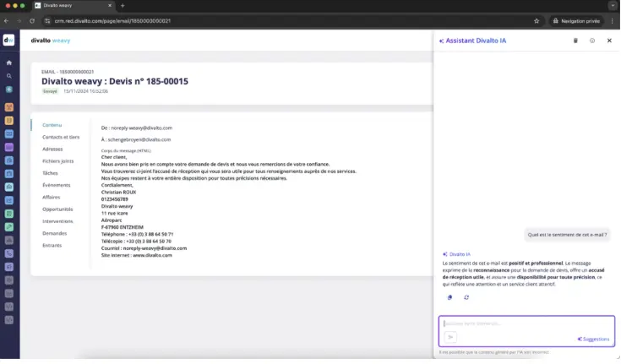This screenshot has height=364, width=621.
Task: Show the Tâches tab
Action: point(51,172)
